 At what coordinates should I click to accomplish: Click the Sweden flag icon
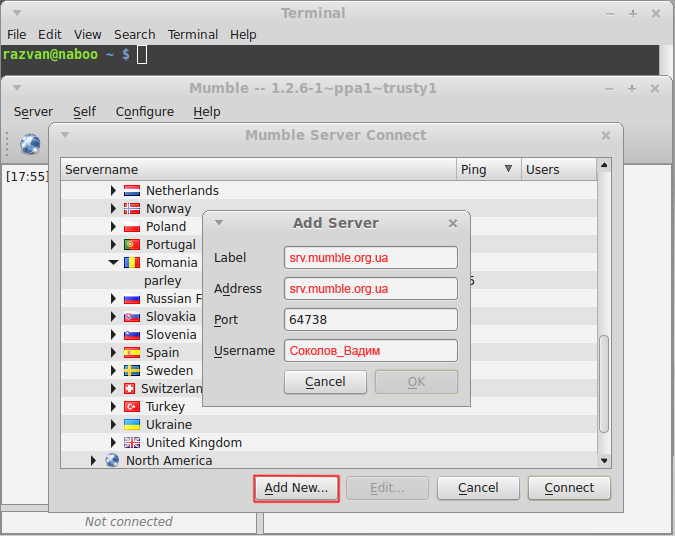132,370
